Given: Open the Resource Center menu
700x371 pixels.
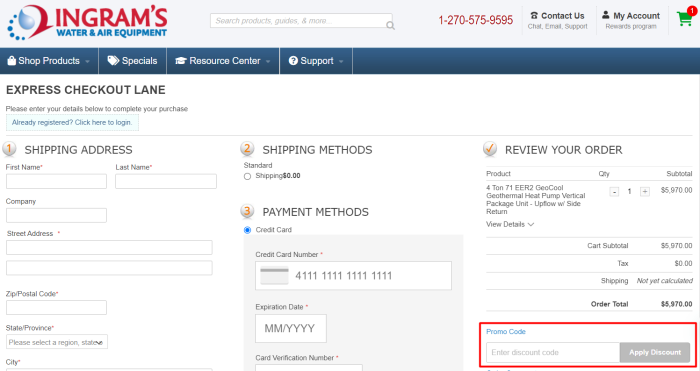Looking at the screenshot, I should (x=223, y=61).
